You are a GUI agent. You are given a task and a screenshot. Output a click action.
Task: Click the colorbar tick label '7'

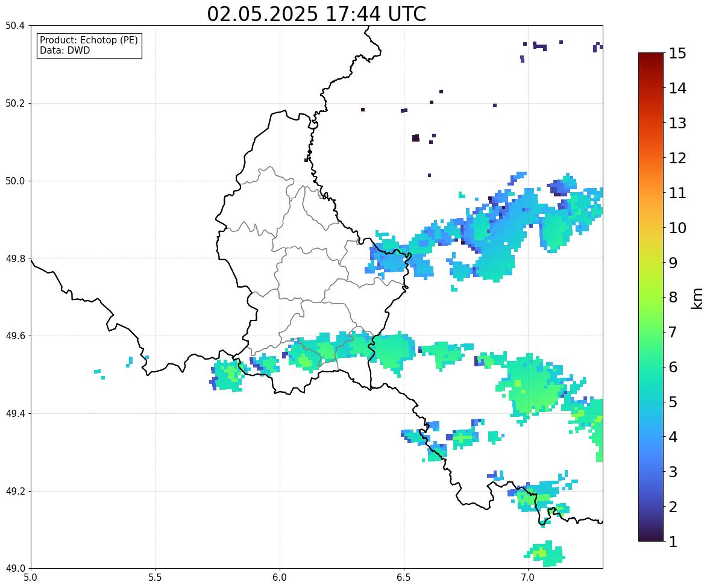pos(673,332)
